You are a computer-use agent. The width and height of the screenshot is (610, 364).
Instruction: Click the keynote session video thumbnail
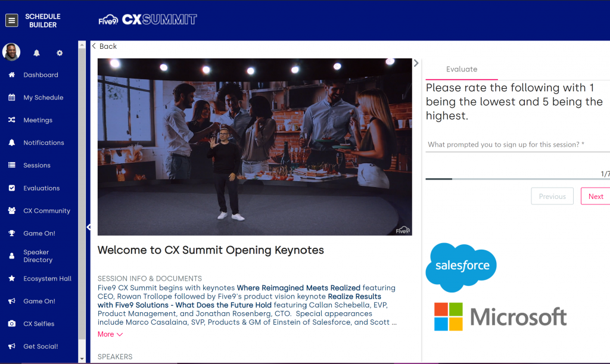255,147
